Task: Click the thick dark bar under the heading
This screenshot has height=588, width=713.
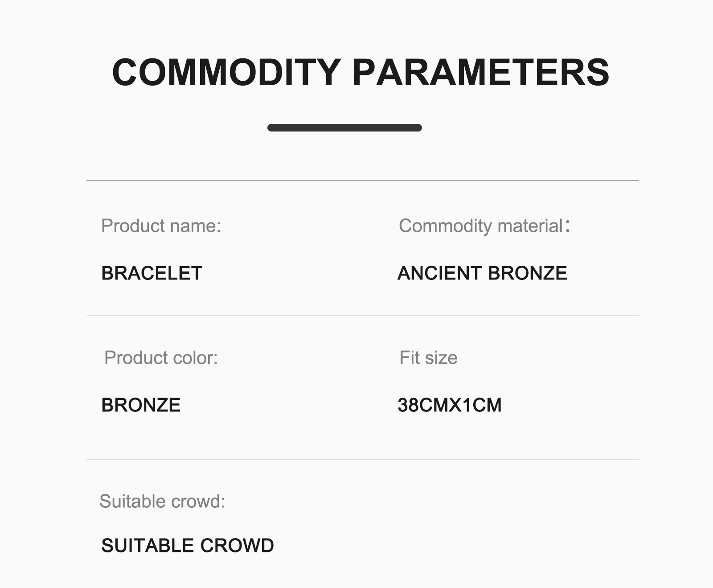Action: 344,128
